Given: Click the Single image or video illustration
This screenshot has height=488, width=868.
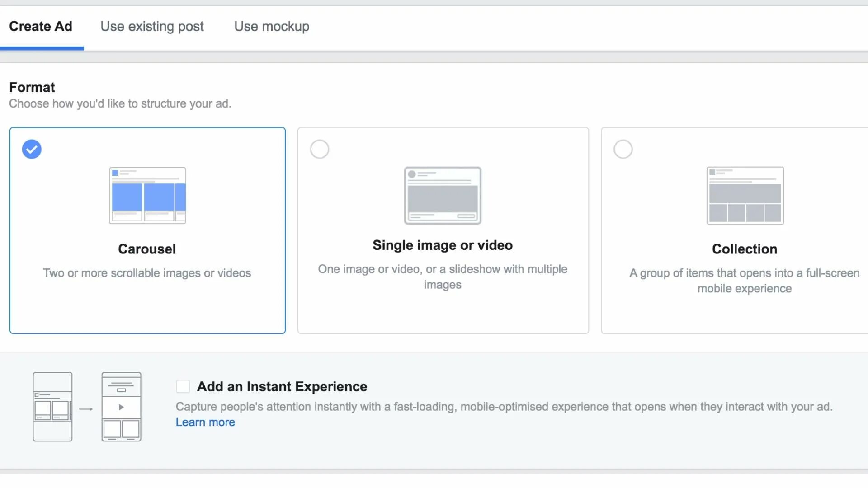Looking at the screenshot, I should (x=443, y=195).
